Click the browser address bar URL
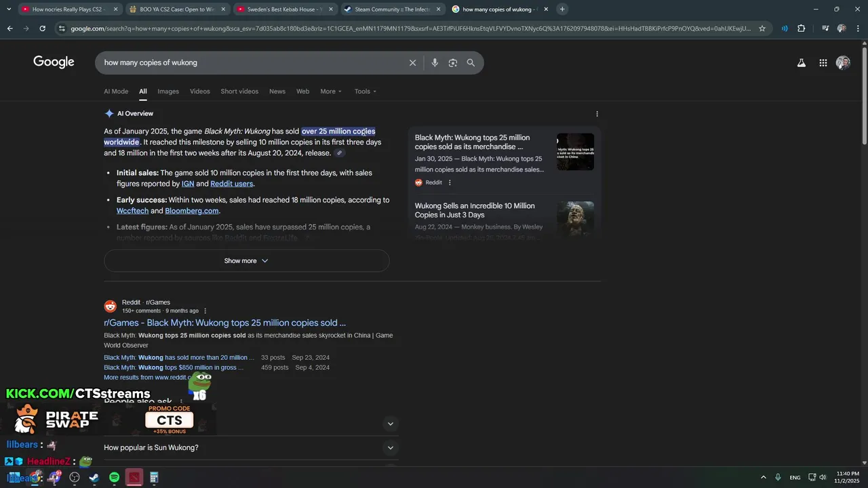The height and width of the screenshot is (488, 868). coord(410,28)
